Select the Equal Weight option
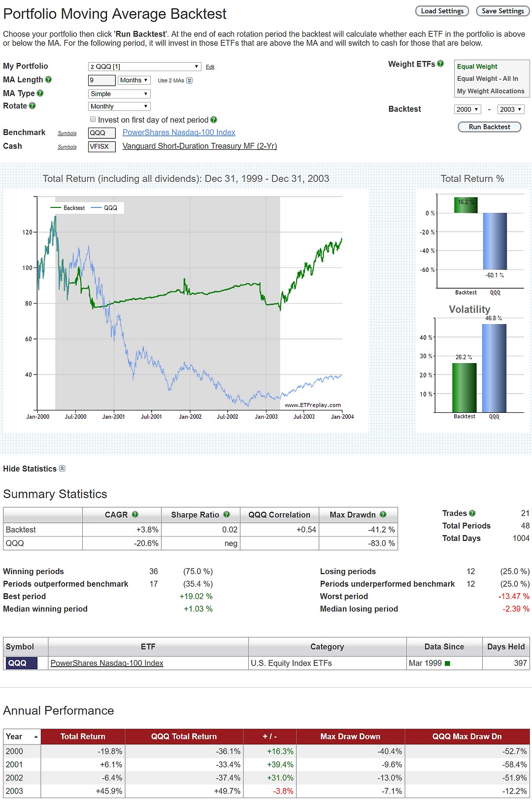 [x=477, y=67]
